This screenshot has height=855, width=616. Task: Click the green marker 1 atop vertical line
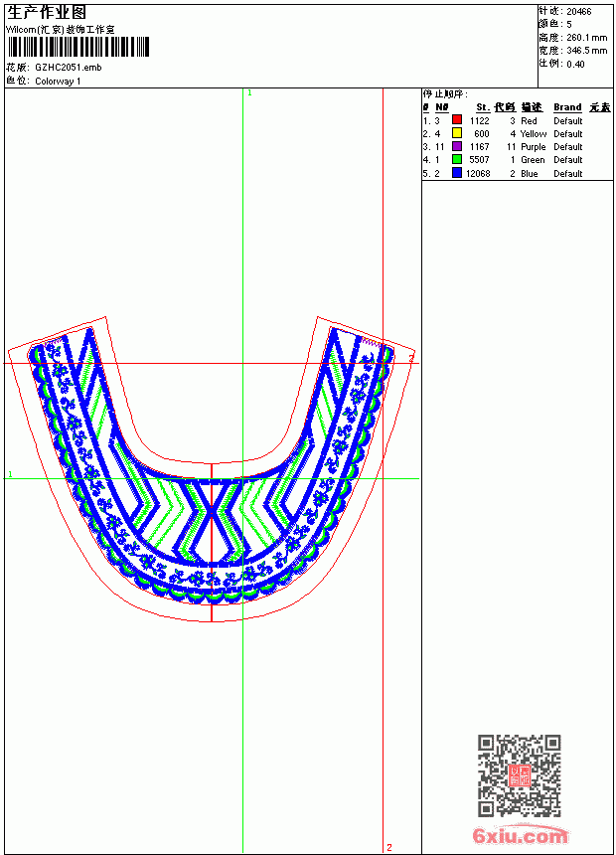[x=249, y=93]
